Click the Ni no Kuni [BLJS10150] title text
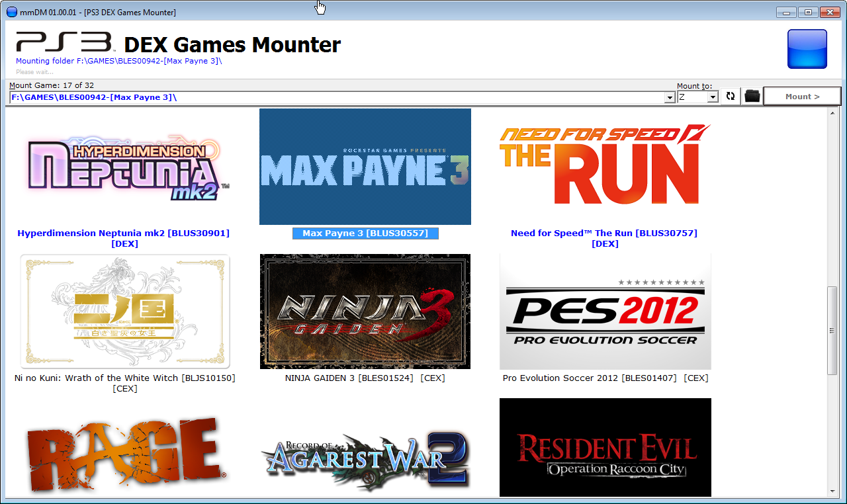 click(125, 383)
